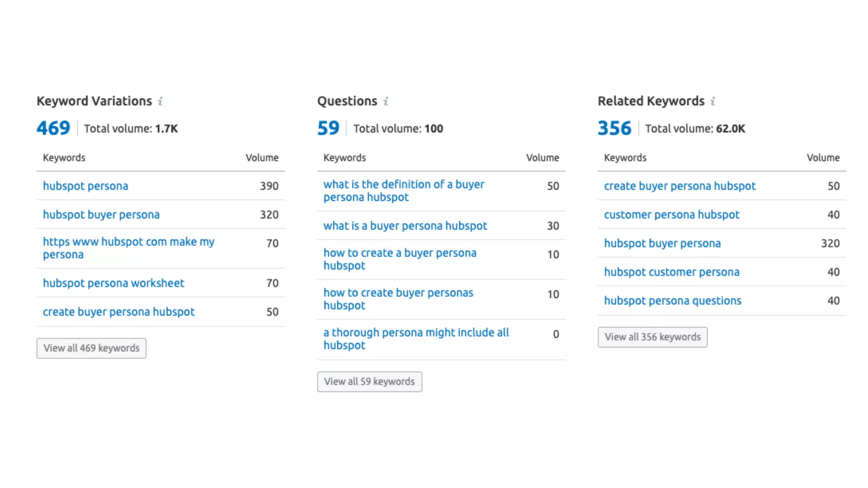Click 'what is the definition of a buyer persona hubspot'
Screen dimensions: 868x488
pos(403,191)
